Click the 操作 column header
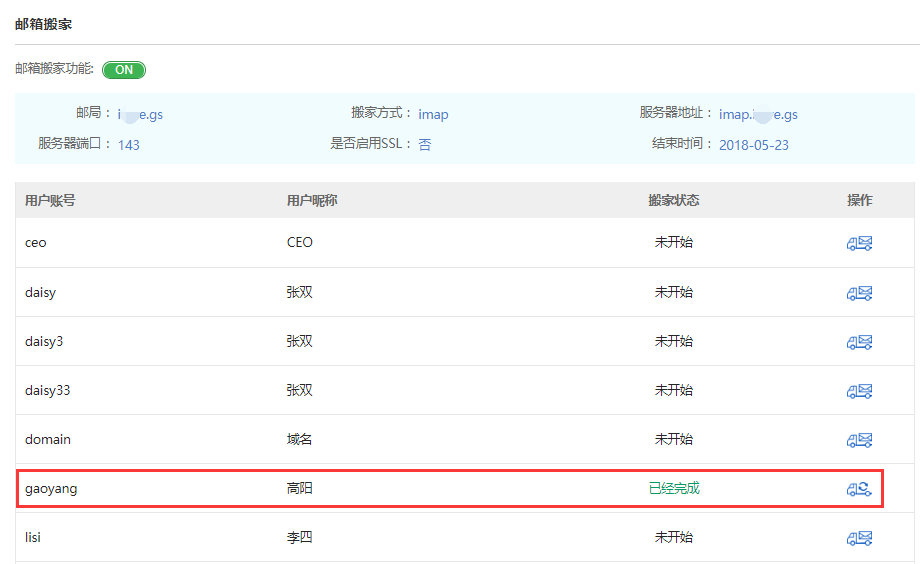 (x=859, y=200)
